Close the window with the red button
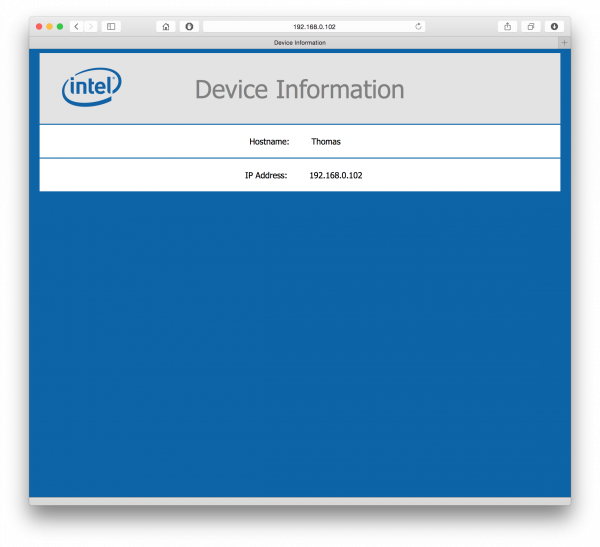The height and width of the screenshot is (547, 600). tap(39, 26)
